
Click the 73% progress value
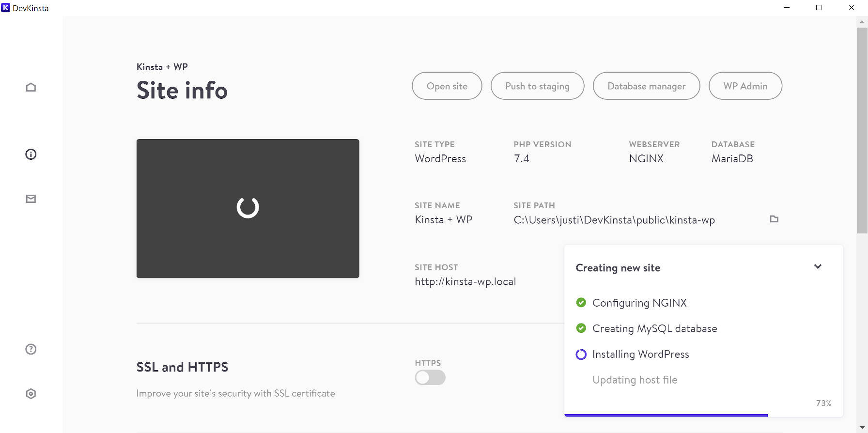click(823, 403)
